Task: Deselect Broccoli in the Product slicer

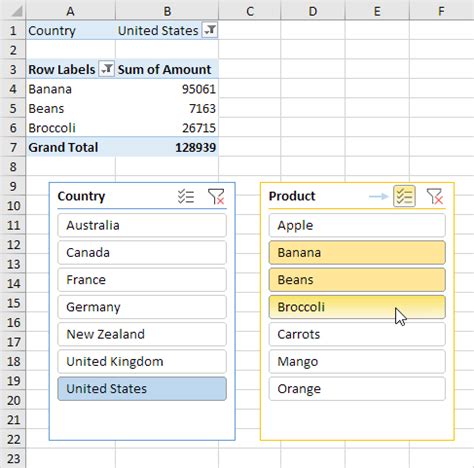Action: point(357,307)
